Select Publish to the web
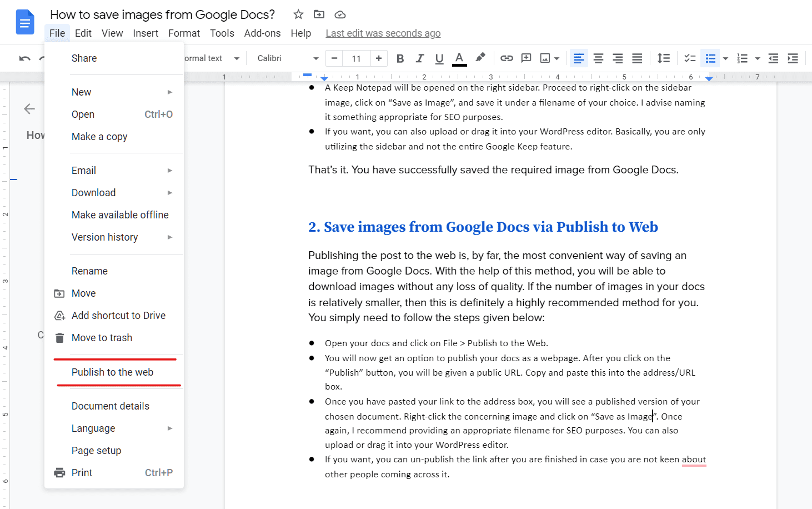Viewport: 812px width, 509px height. pos(112,372)
